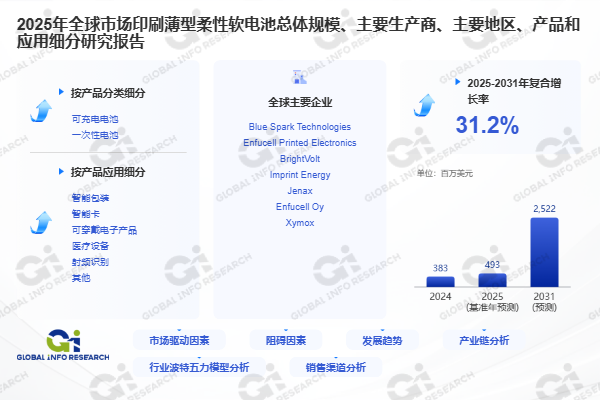Screen dimensions: 600x400
Task: Click the blue curved arrow beside 按产品分类细分
Action: click(41, 111)
